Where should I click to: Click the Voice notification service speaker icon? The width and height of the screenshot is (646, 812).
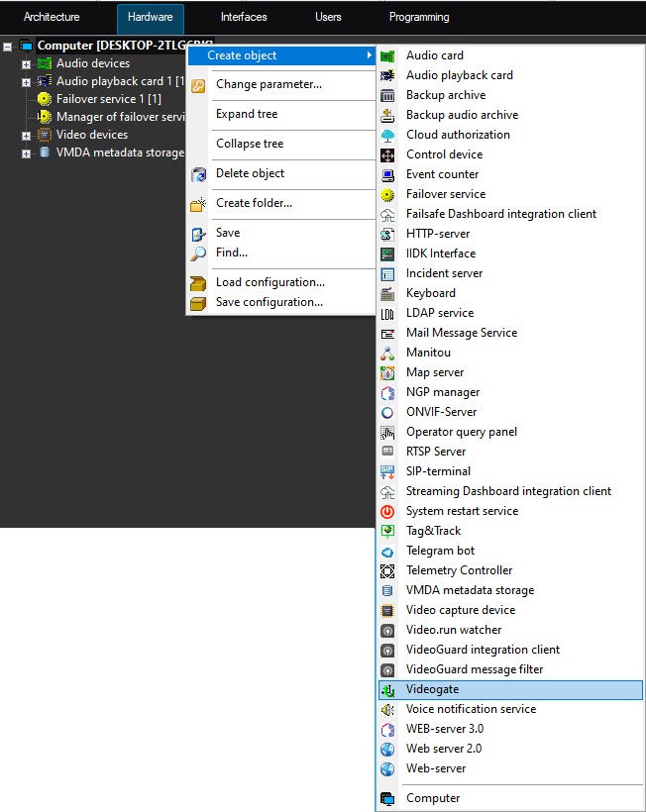point(387,709)
